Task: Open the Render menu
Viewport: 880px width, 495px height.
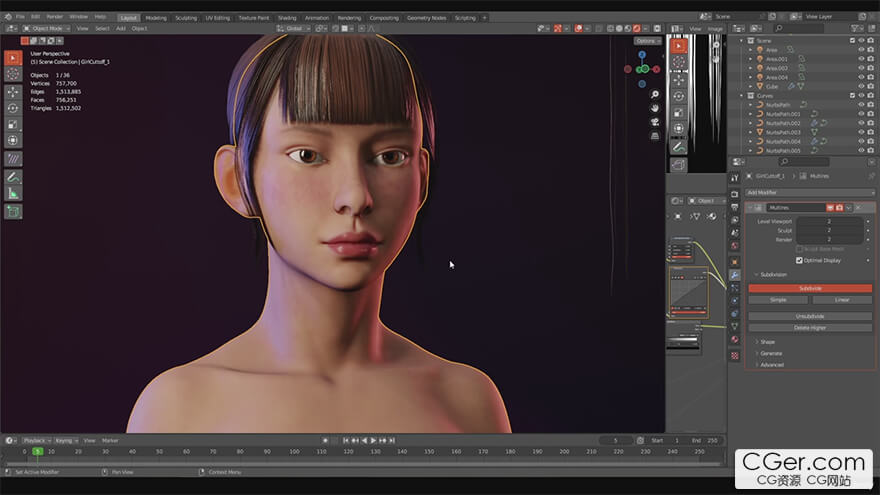Action: pos(54,17)
